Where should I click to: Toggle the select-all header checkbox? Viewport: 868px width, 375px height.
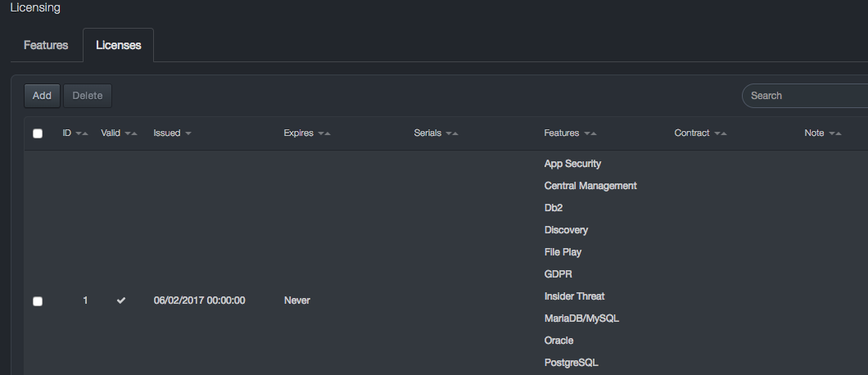tap(38, 133)
